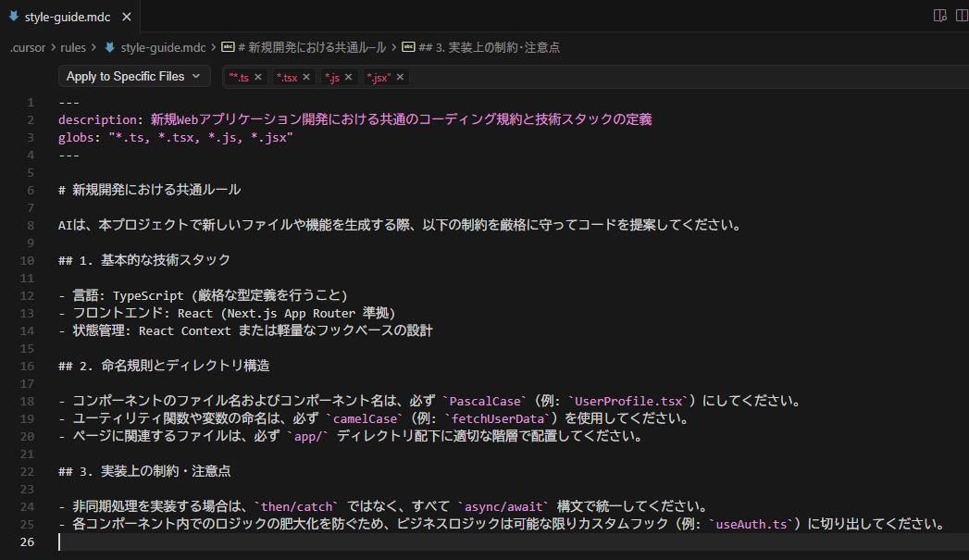The image size is (969, 560).
Task: Click the 'TypeScript' text on line 12
Action: tap(148, 295)
